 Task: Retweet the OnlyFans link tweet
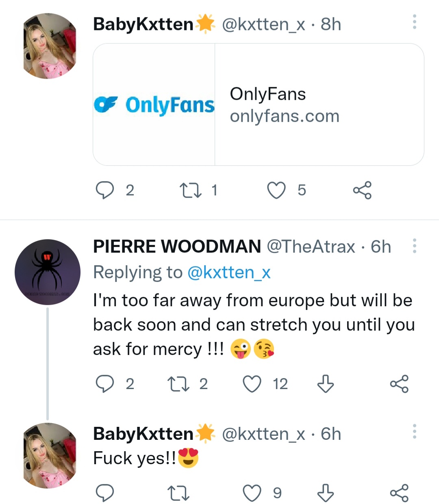(191, 190)
